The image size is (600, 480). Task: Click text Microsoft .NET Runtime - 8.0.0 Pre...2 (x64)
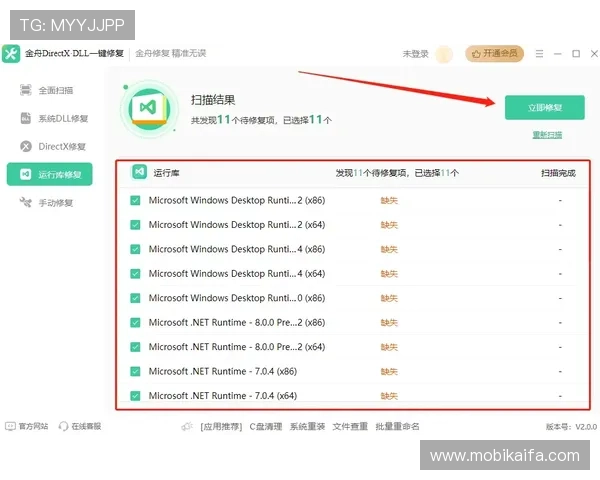237,347
